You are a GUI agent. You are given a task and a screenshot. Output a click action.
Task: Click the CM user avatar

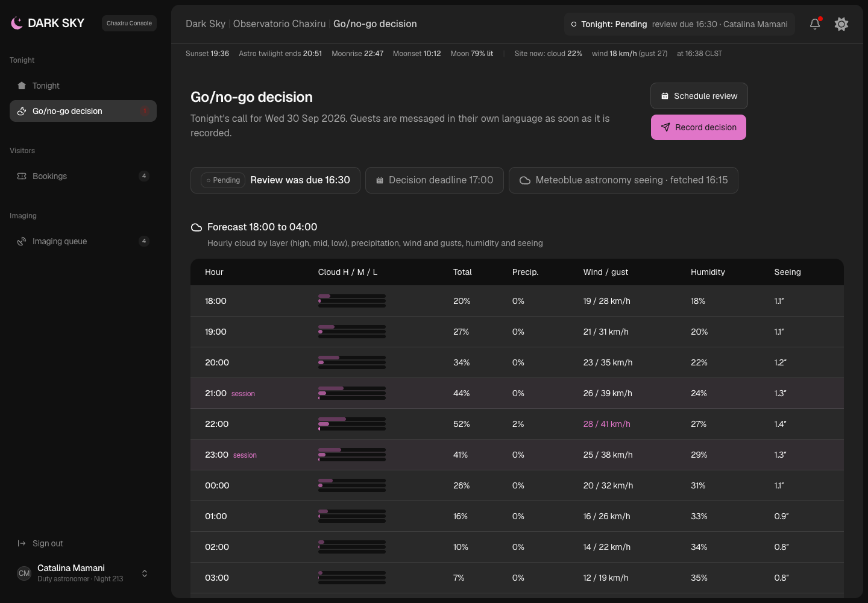(x=24, y=573)
